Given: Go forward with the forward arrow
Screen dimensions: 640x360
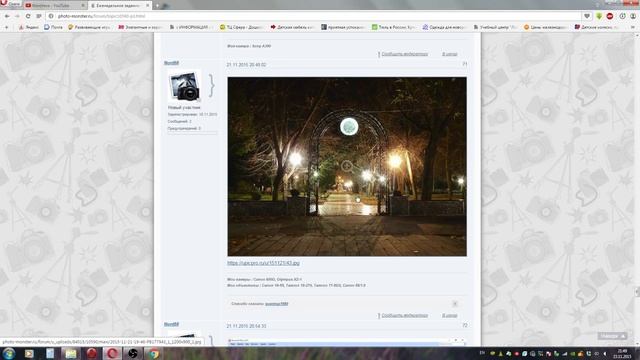Looking at the screenshot, I should tap(17, 16).
